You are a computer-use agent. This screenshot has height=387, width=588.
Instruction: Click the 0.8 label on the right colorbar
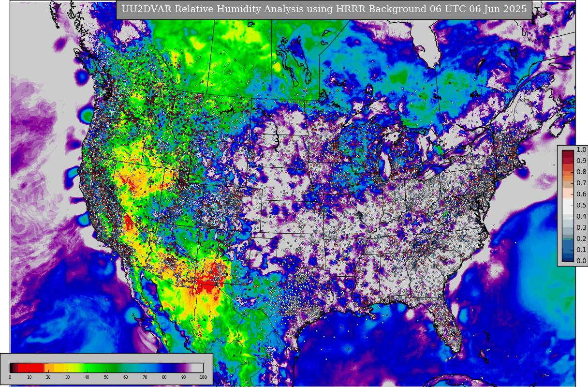coord(581,172)
